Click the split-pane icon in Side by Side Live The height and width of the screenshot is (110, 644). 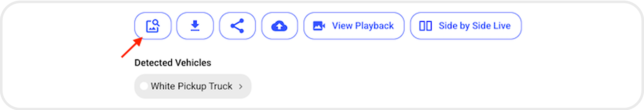pos(425,26)
